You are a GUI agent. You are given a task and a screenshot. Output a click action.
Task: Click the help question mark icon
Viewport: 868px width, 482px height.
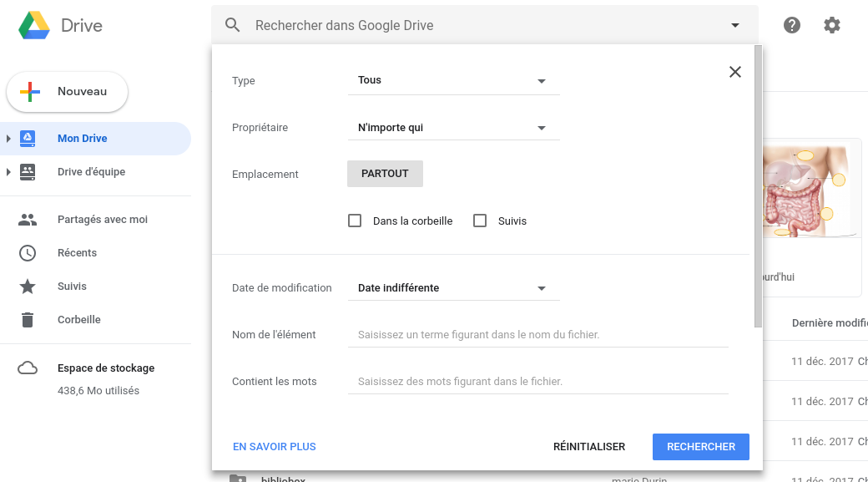791,25
